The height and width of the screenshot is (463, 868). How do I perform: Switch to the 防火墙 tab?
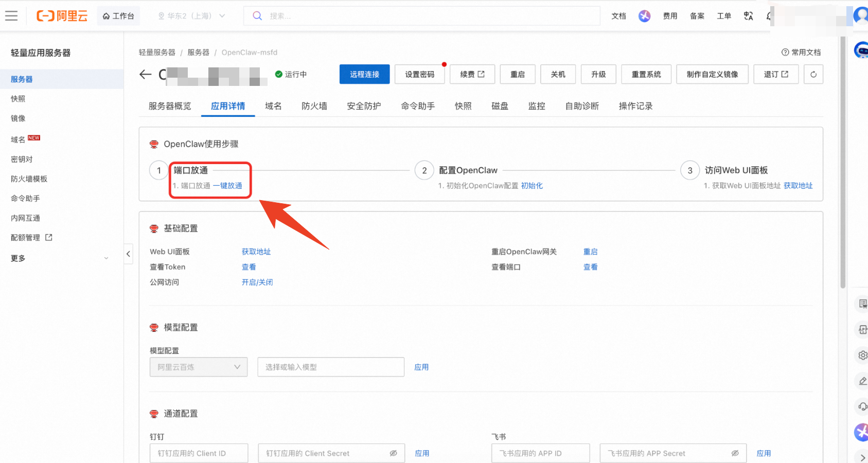(314, 106)
